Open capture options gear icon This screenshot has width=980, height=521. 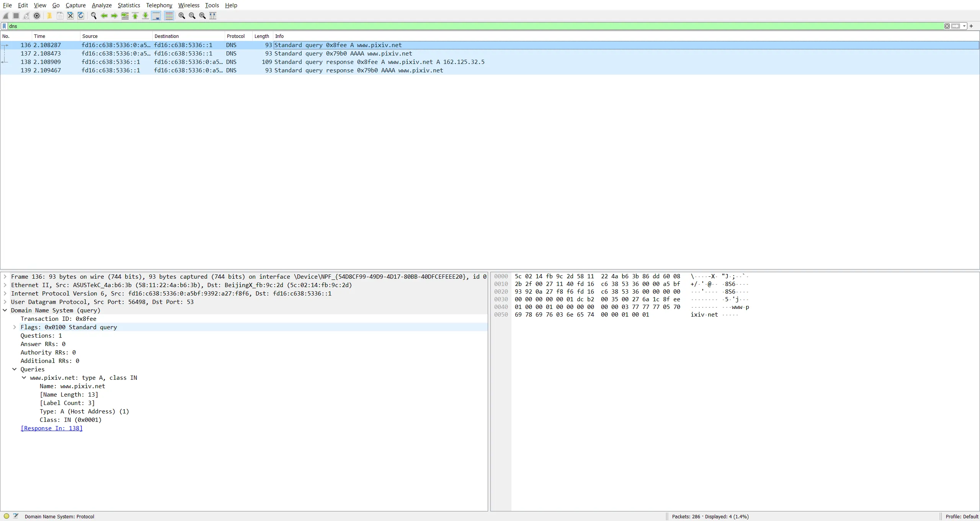(37, 16)
